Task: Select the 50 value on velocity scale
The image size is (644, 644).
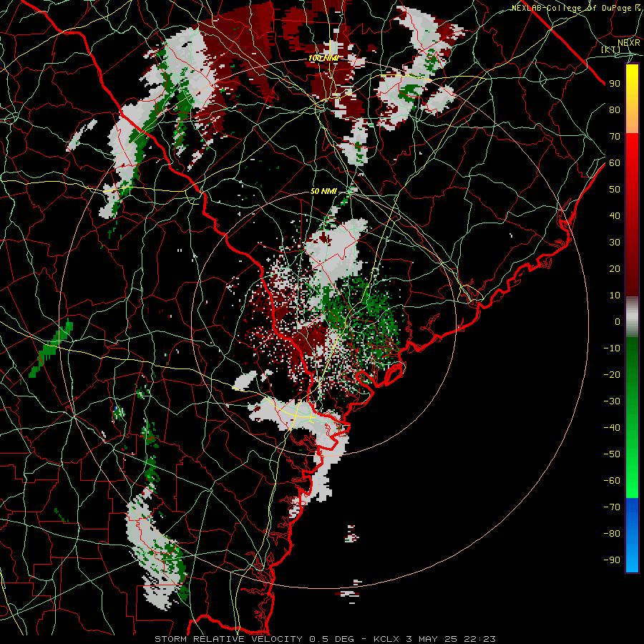Action: point(615,190)
